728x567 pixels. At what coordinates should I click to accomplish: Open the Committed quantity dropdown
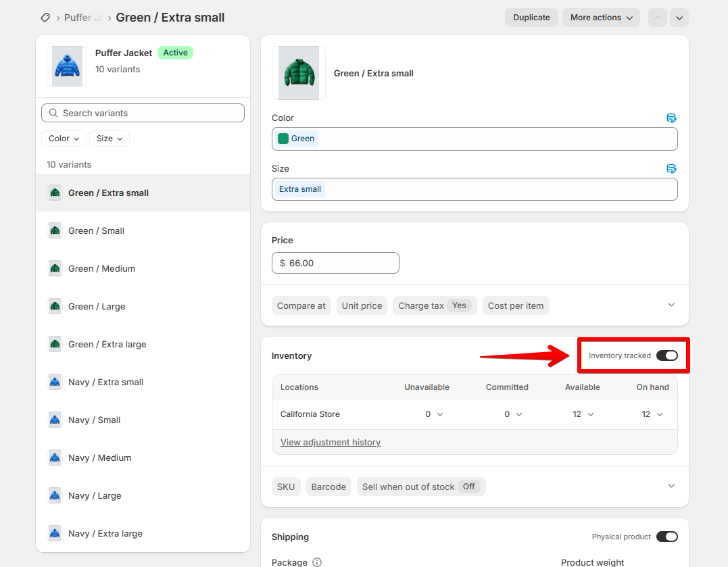(x=513, y=414)
